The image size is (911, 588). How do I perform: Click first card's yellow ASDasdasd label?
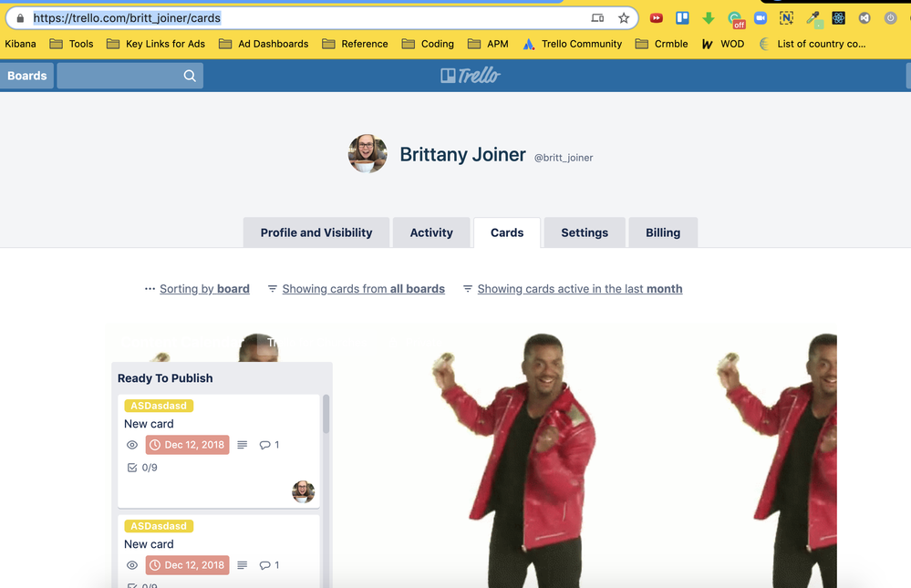tap(159, 406)
